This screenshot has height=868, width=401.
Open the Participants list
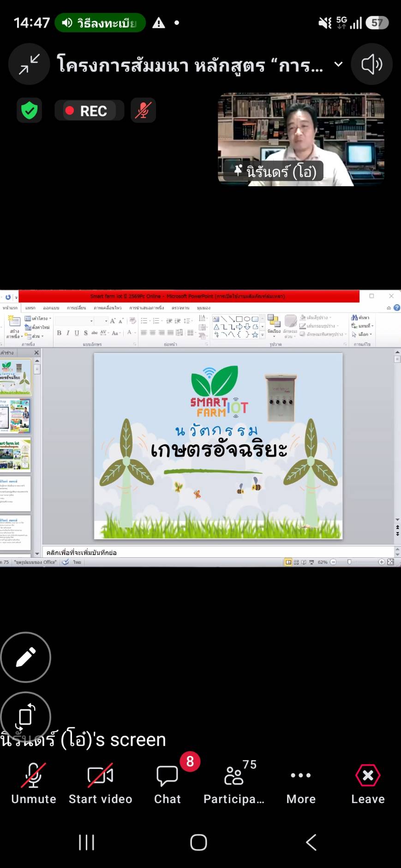tap(234, 783)
